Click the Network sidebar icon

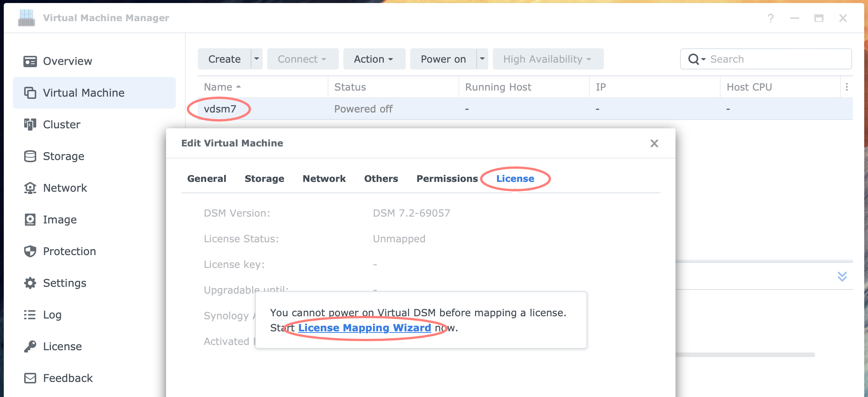[30, 188]
